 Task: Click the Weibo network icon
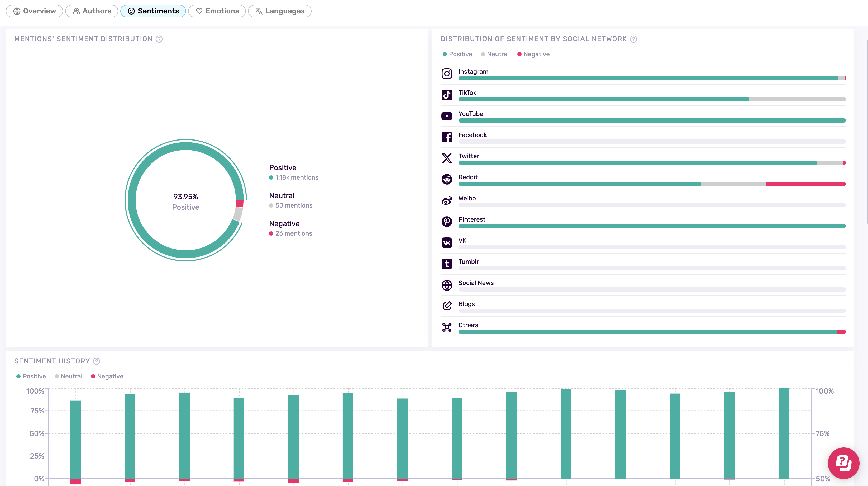point(447,201)
